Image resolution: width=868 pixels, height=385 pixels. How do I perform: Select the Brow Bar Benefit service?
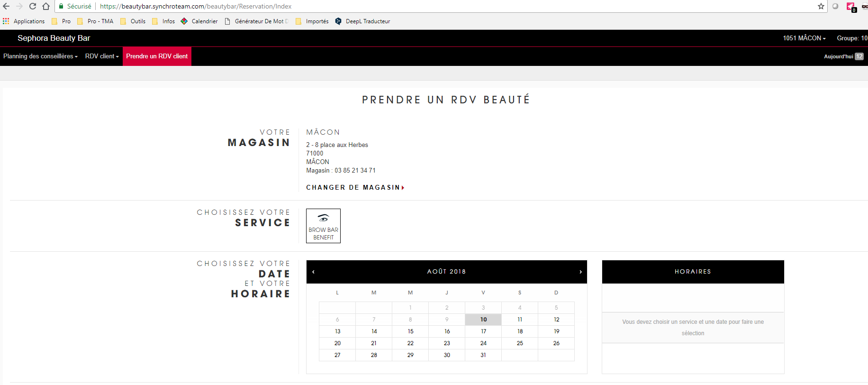(323, 226)
